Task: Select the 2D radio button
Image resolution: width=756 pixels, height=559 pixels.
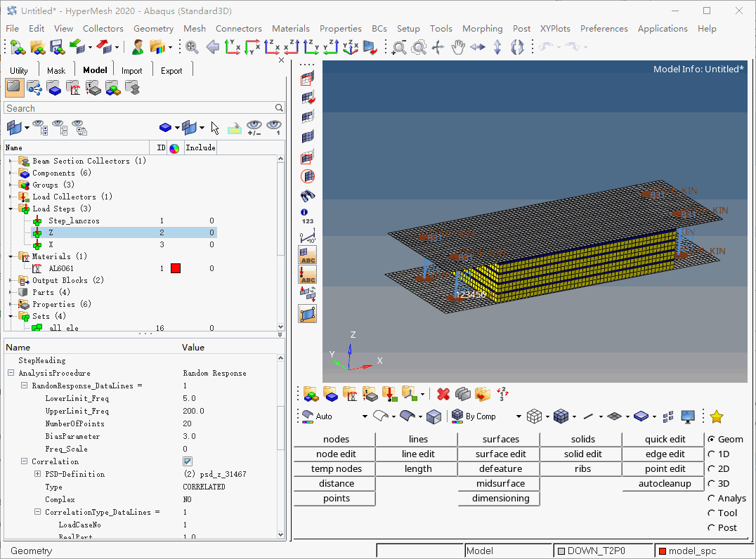Action: coord(711,469)
